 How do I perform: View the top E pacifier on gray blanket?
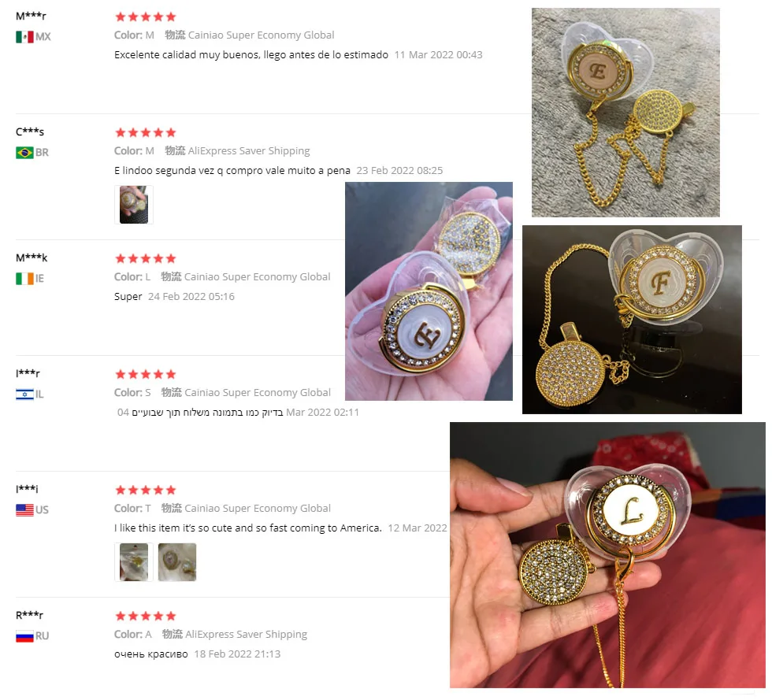coord(625,113)
